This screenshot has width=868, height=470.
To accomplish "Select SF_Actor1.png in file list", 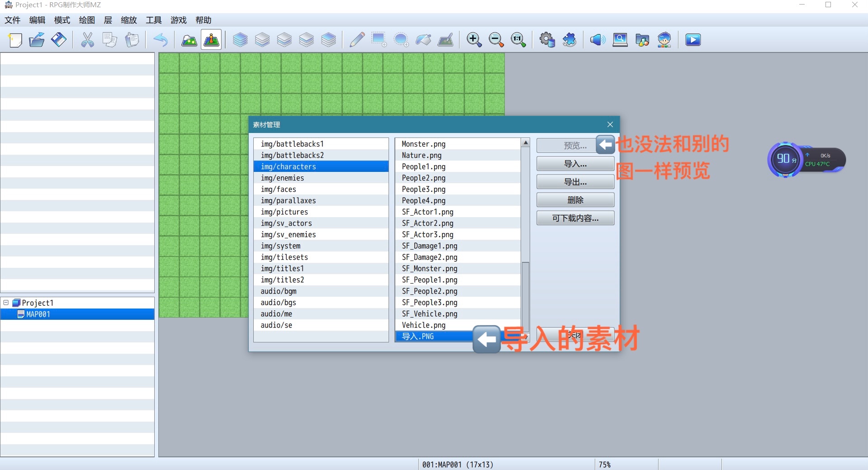I will pos(458,212).
